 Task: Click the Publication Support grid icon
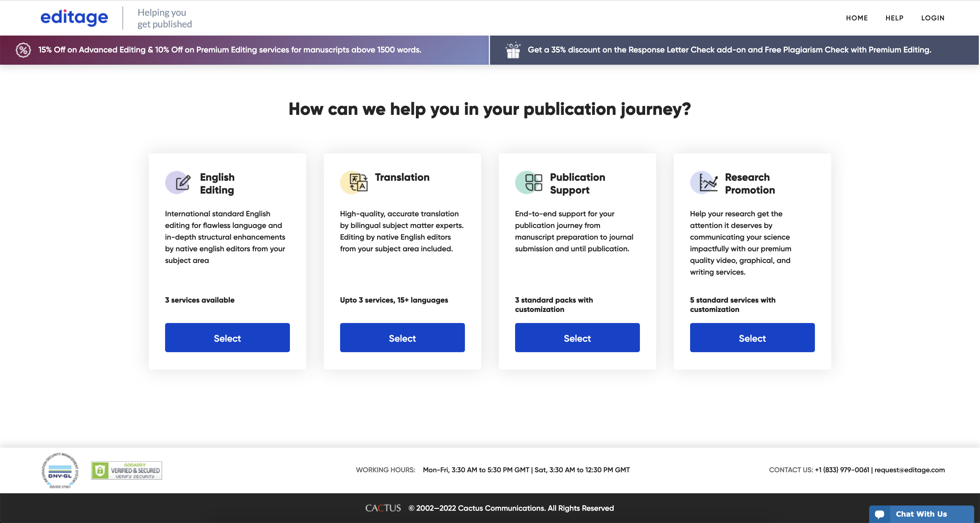tap(529, 182)
